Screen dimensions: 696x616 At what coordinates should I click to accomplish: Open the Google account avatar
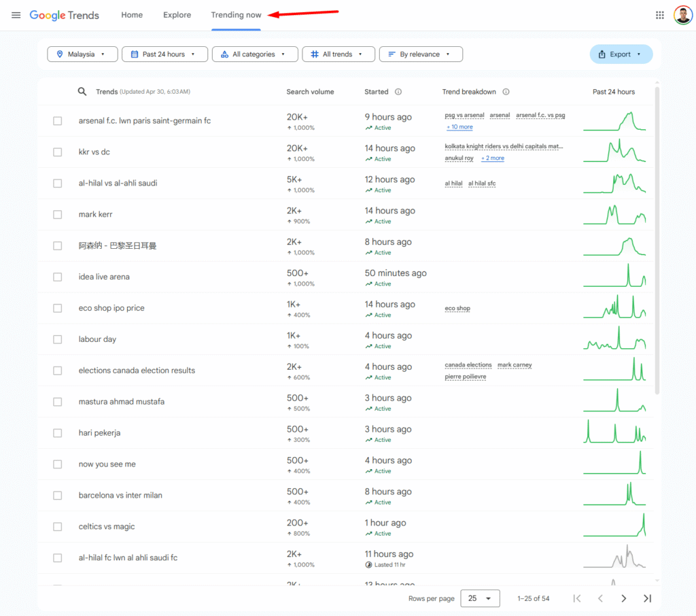point(682,15)
